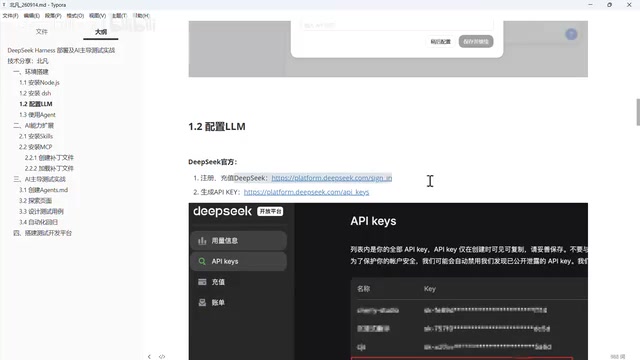Open the 段落(P) menu

click(x=53, y=16)
